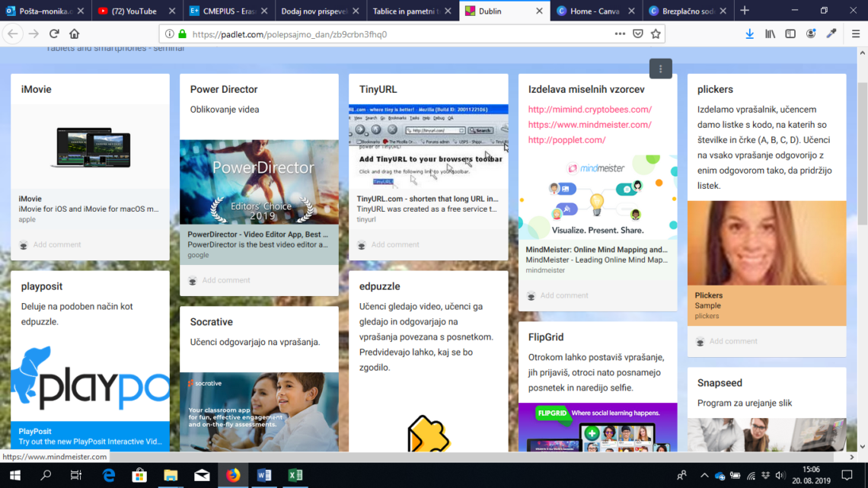Open the mindmeister.com link
Viewport: 868px width, 488px height.
pyautogui.click(x=589, y=125)
